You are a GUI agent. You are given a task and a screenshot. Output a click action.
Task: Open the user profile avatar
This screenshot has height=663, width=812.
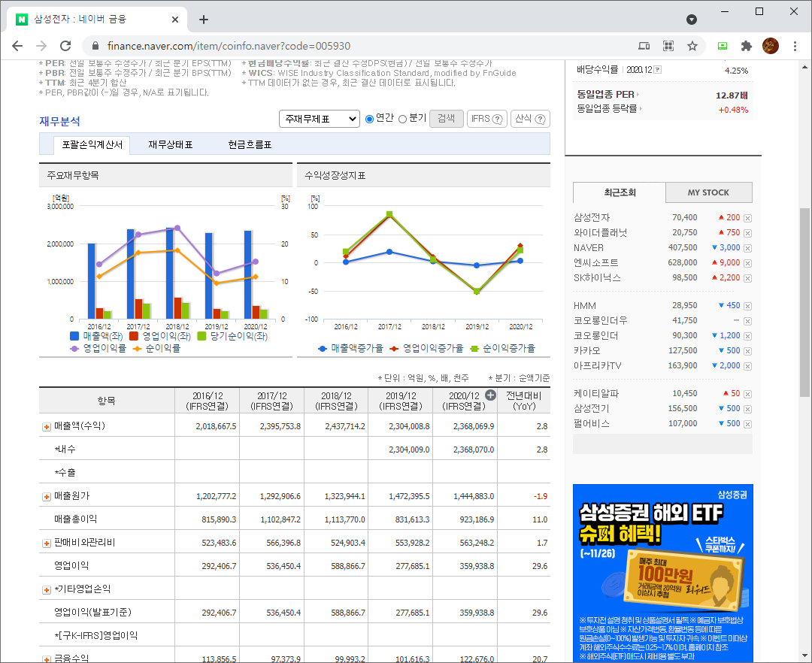tap(771, 46)
